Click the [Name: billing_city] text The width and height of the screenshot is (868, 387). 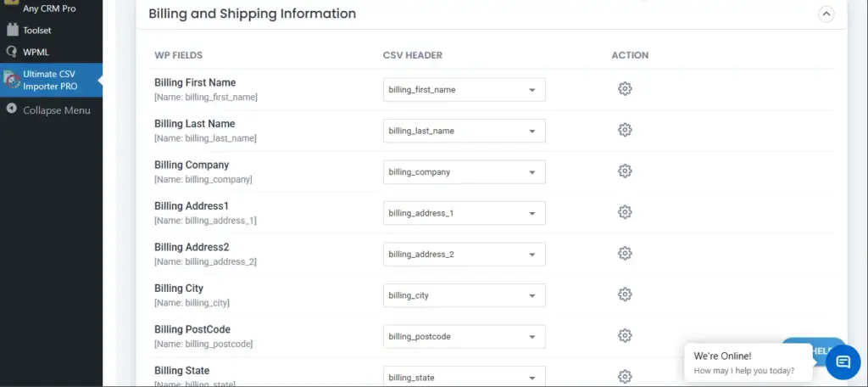[192, 303]
